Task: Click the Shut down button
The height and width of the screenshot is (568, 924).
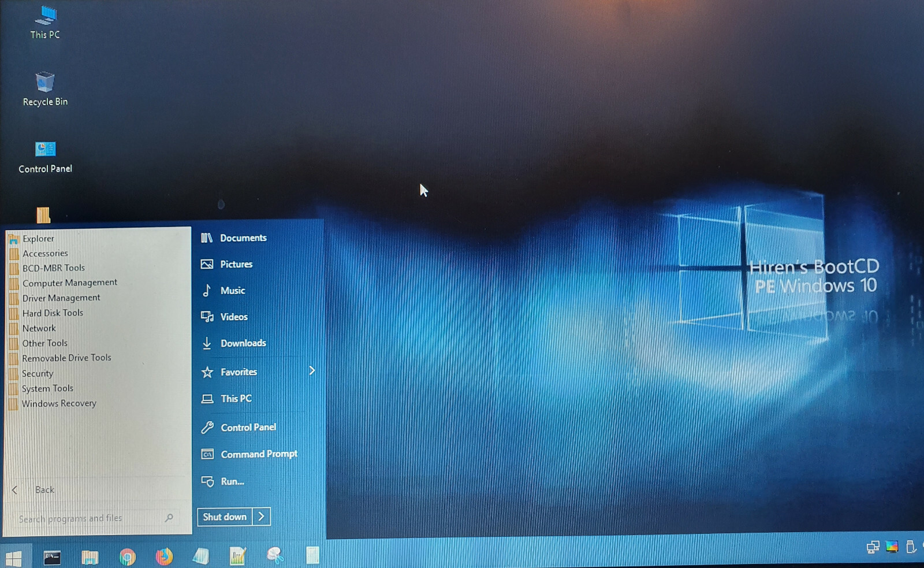Action: [x=225, y=517]
